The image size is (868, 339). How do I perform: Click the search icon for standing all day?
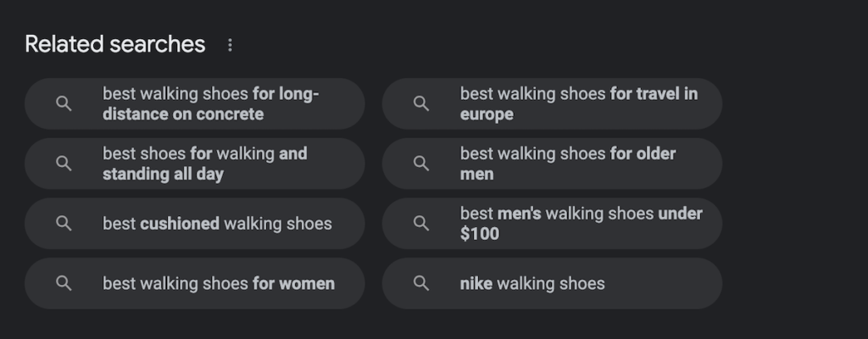click(x=64, y=164)
